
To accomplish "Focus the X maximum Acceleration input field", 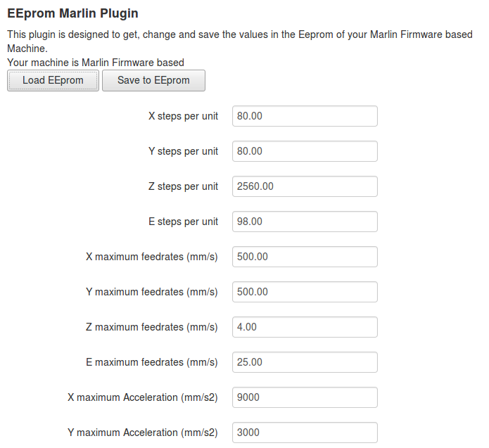I will tap(304, 397).
